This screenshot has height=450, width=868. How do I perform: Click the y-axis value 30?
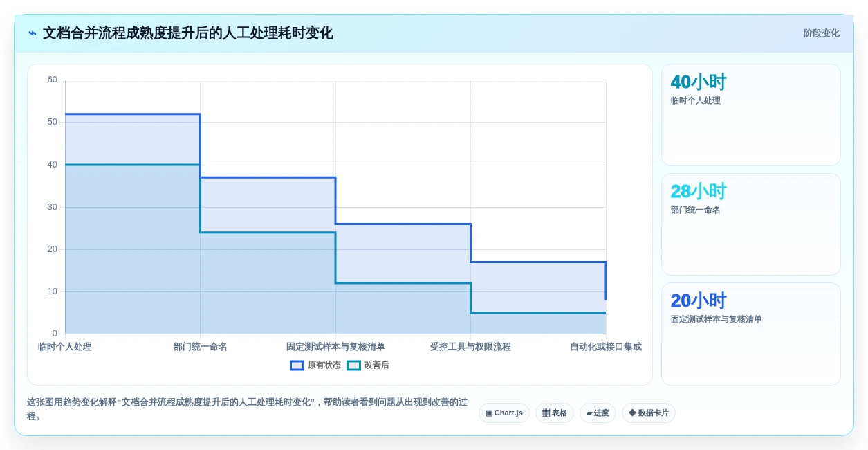53,207
